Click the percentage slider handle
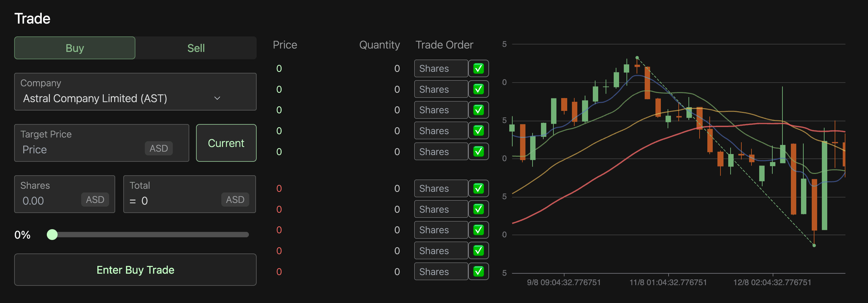Screen dimensions: 868x303 point(52,235)
